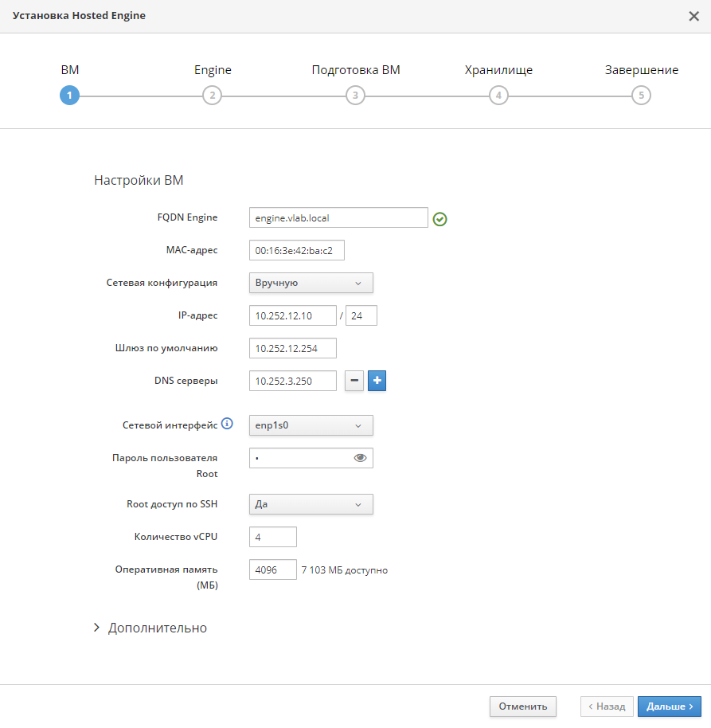711x728 pixels.
Task: Focus the IP-адрес field 10.252.12.10
Action: (x=293, y=315)
